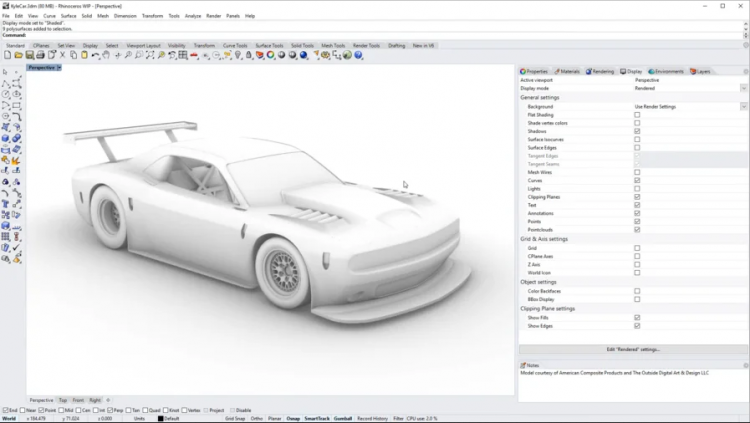Enable the Grid checkbox
Viewport: 750px width, 423px height.
(637, 247)
